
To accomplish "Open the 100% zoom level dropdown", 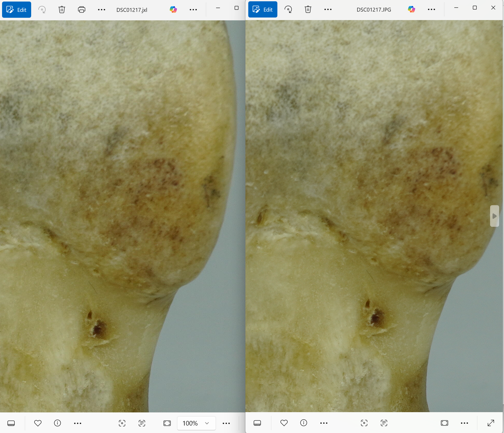I will coord(196,423).
